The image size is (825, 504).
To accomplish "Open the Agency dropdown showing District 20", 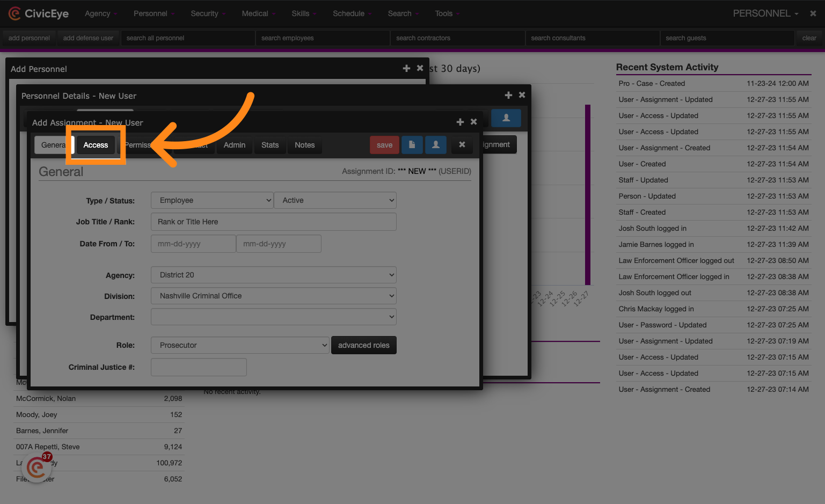I will pos(274,275).
